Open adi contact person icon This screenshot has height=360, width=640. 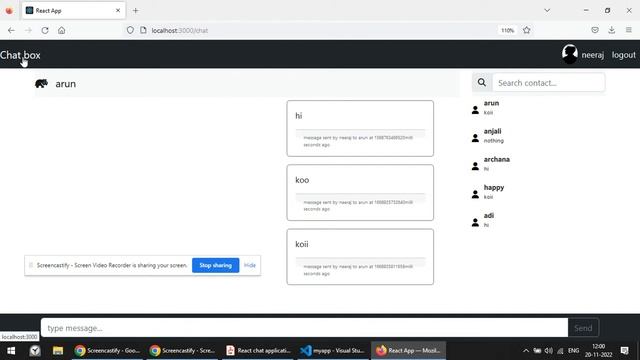[475, 222]
